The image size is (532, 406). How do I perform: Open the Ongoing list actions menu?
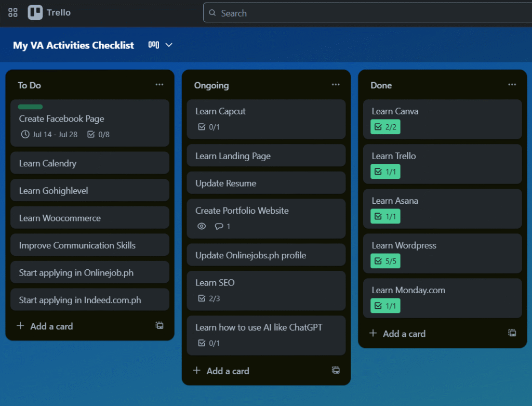point(336,85)
